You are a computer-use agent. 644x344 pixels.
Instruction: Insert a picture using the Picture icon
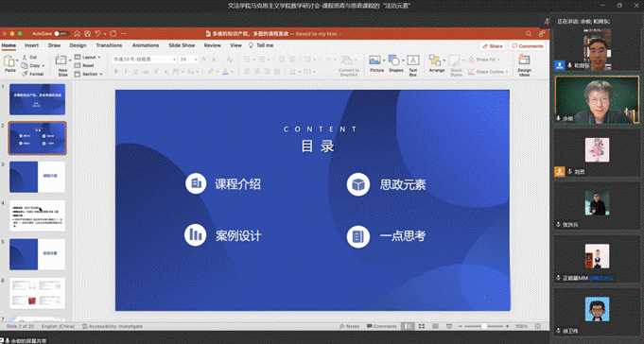375,63
